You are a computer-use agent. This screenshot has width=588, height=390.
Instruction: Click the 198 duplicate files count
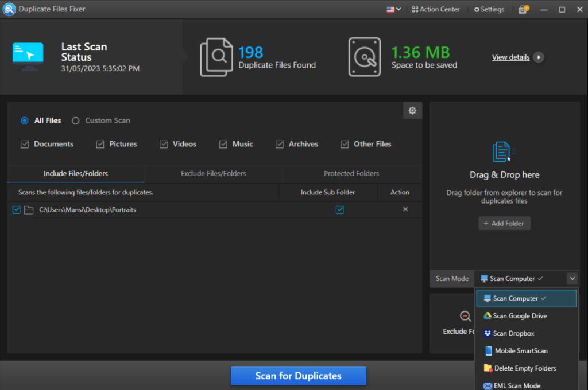pyautogui.click(x=251, y=52)
